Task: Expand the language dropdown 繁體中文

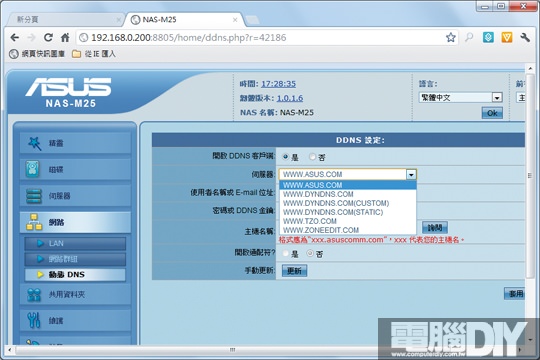Action: (x=460, y=97)
